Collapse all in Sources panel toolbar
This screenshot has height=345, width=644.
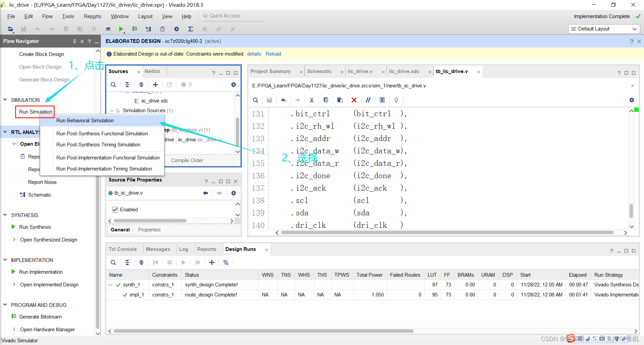pyautogui.click(x=127, y=85)
